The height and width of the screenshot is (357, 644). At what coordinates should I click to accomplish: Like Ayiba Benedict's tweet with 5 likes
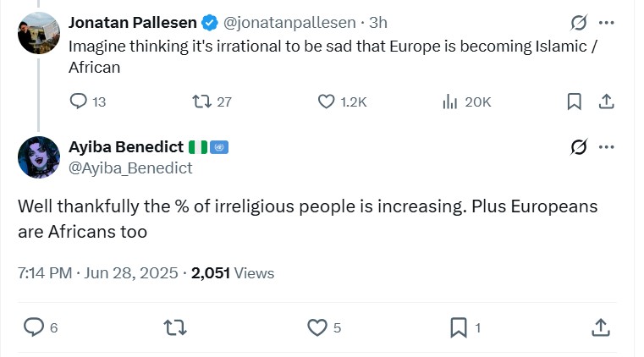coord(317,327)
